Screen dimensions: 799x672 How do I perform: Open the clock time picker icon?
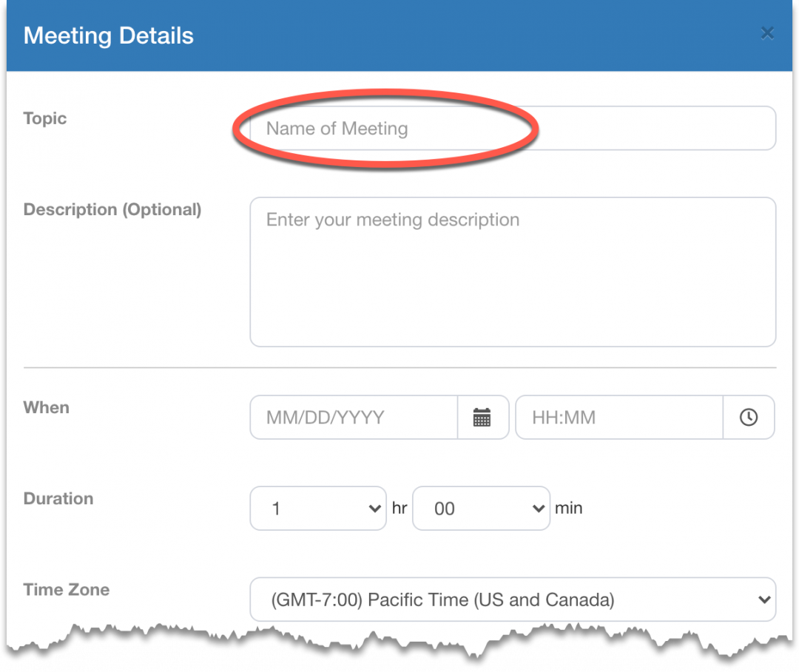pos(749,418)
